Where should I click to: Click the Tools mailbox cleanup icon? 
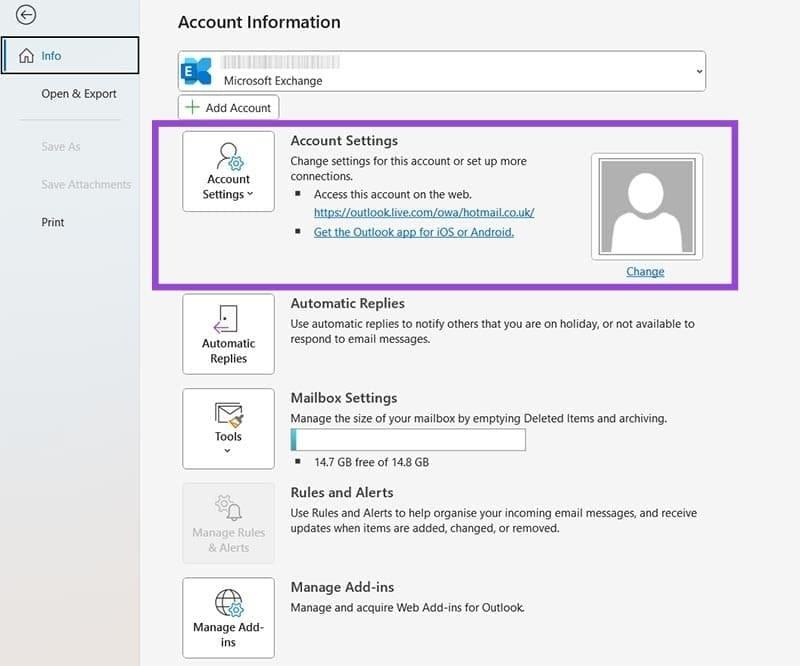pos(228,413)
